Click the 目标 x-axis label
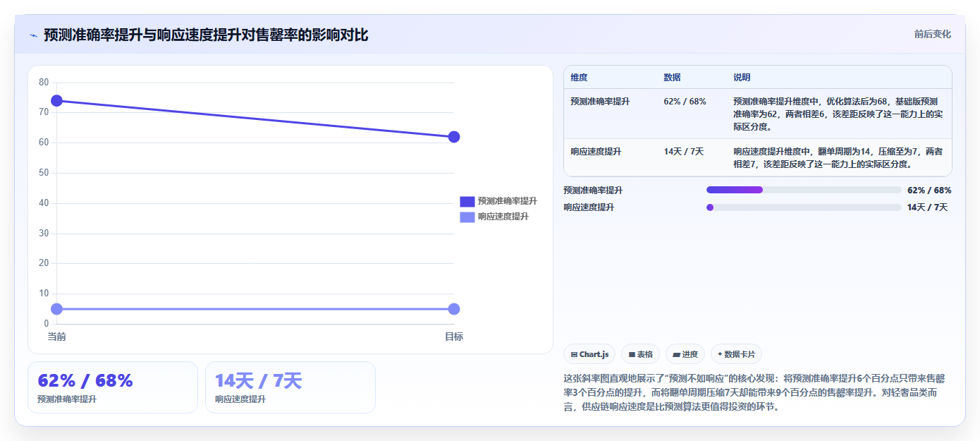This screenshot has width=980, height=441. tap(454, 337)
